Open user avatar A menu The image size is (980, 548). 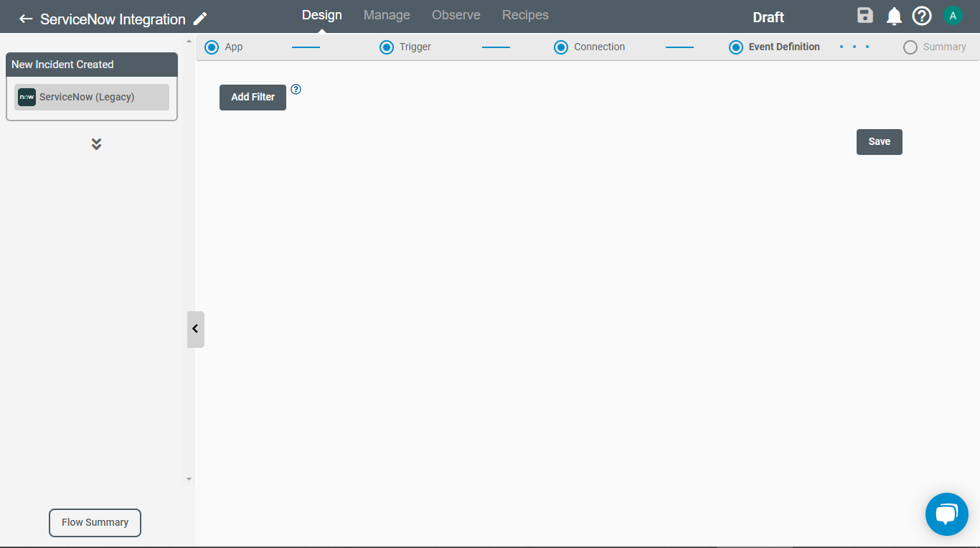tap(953, 16)
